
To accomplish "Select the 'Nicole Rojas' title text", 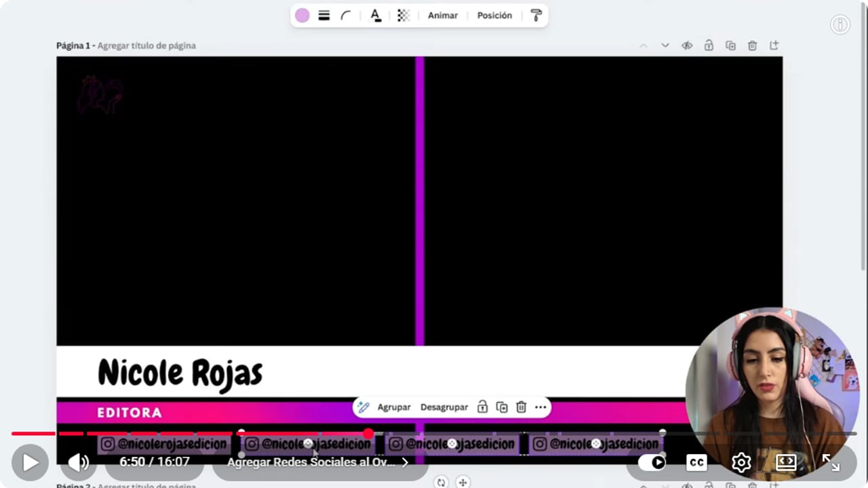I will [180, 372].
